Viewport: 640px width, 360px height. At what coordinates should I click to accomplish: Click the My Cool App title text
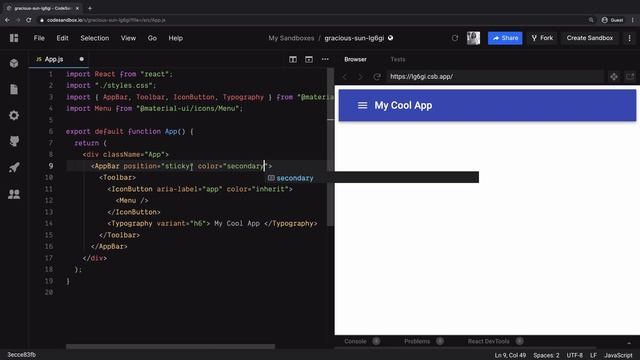(x=403, y=105)
